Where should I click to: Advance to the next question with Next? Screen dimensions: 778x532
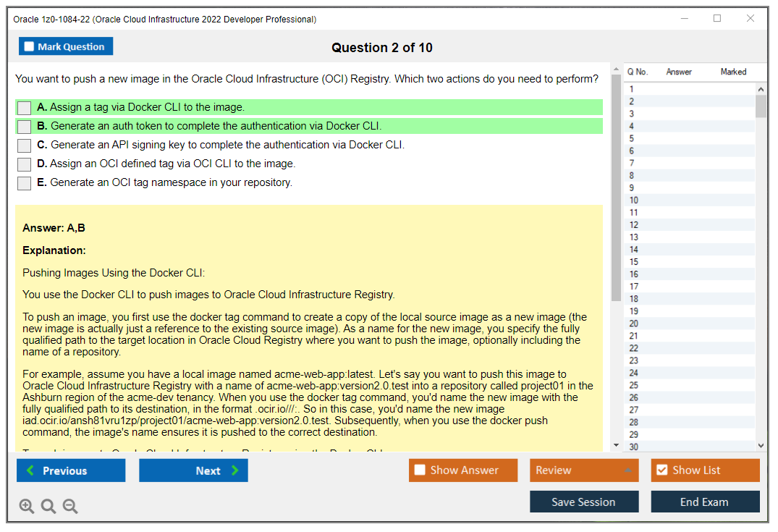click(x=193, y=470)
